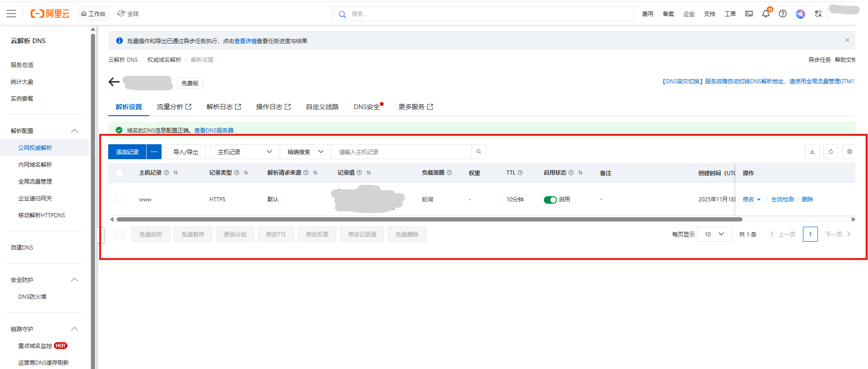Collapse the left sidebar handle

click(x=100, y=235)
